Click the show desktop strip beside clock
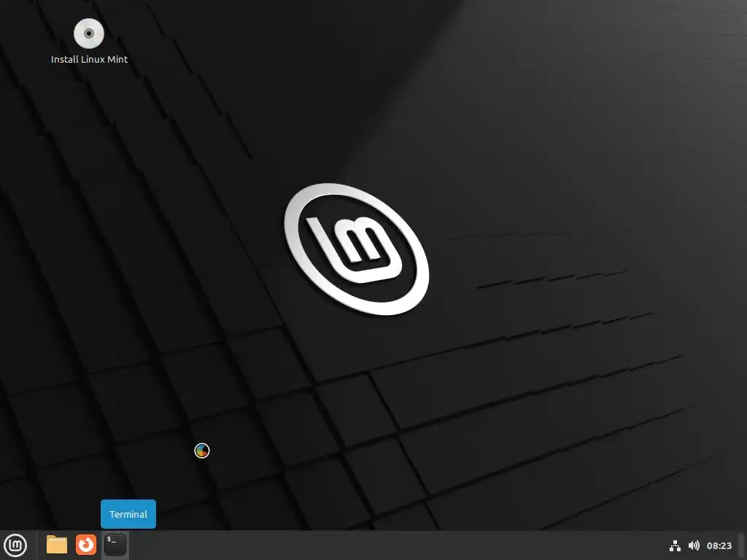The height and width of the screenshot is (560, 747). (742, 545)
